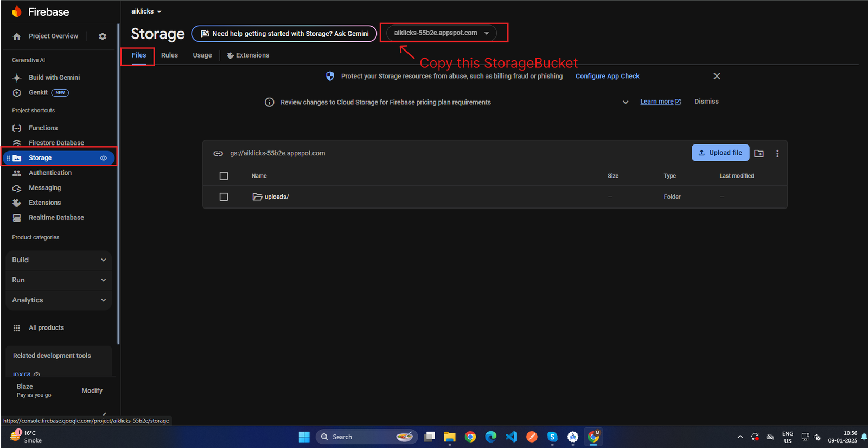Open the three-dot storage options menu
The image size is (868, 448).
(x=777, y=154)
